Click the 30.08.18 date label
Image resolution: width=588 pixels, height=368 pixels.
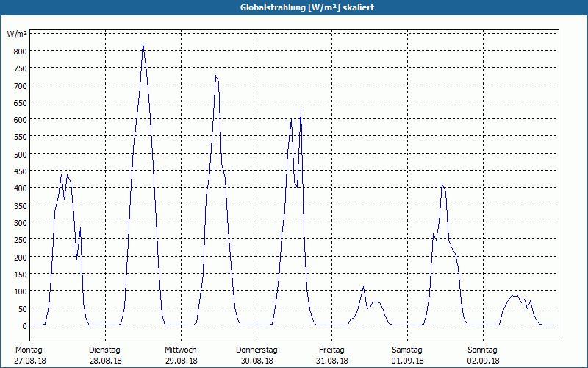pyautogui.click(x=257, y=361)
